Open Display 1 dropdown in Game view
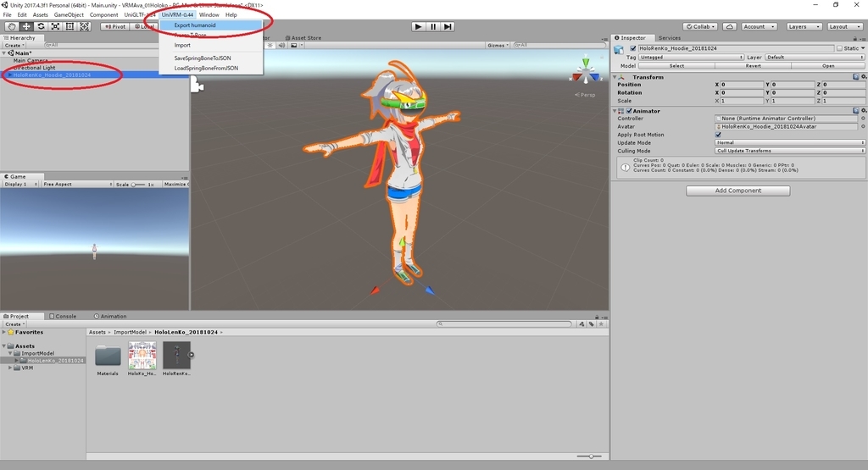868x470 pixels. pyautogui.click(x=21, y=184)
